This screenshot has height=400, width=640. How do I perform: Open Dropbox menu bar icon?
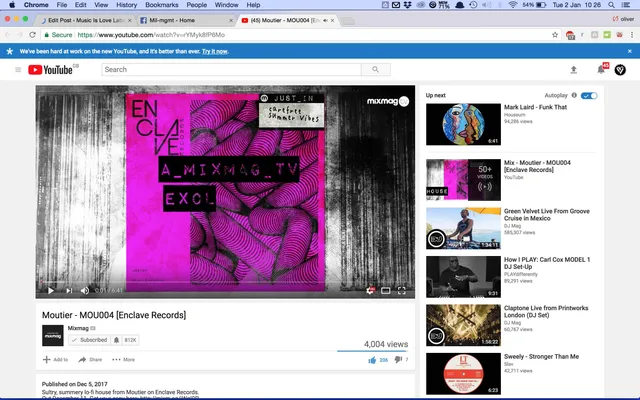click(407, 5)
